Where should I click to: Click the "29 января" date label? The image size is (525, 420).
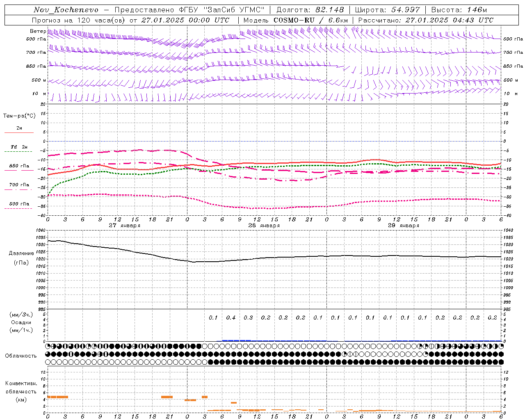(403, 226)
